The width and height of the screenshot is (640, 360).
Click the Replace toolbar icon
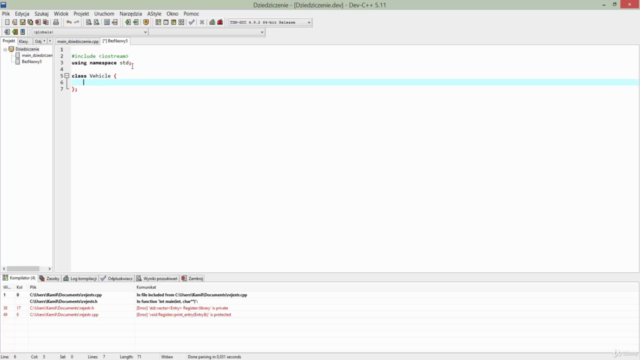[x=96, y=22]
